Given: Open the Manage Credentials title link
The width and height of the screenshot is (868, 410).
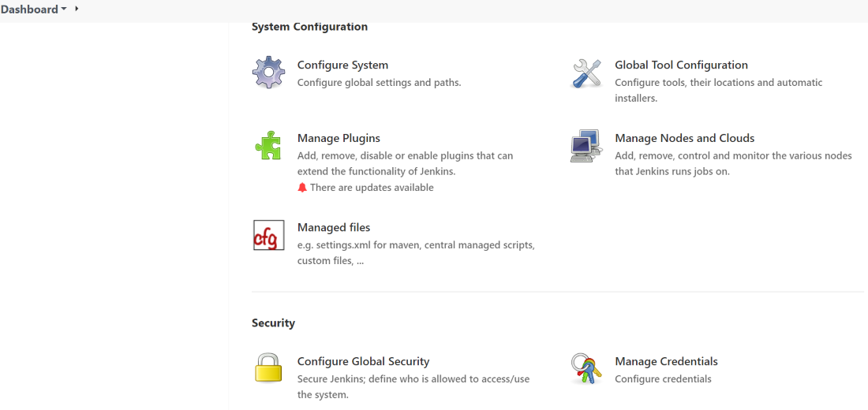Looking at the screenshot, I should click(666, 361).
